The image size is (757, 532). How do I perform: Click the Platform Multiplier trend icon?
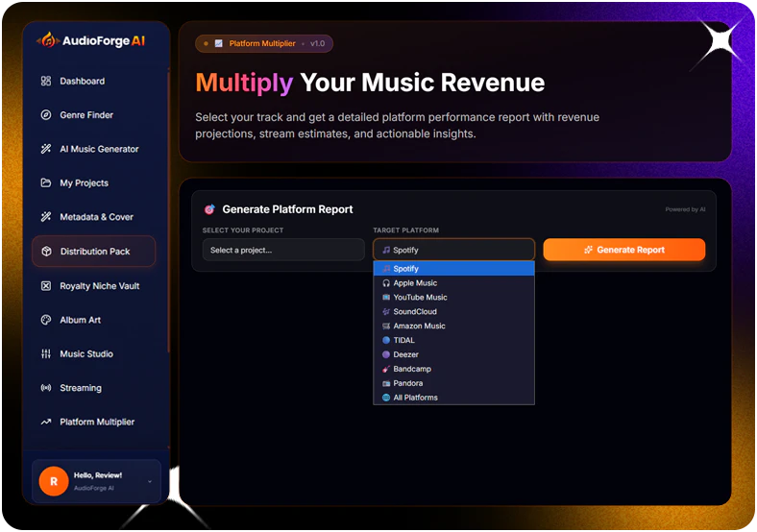coord(46,422)
